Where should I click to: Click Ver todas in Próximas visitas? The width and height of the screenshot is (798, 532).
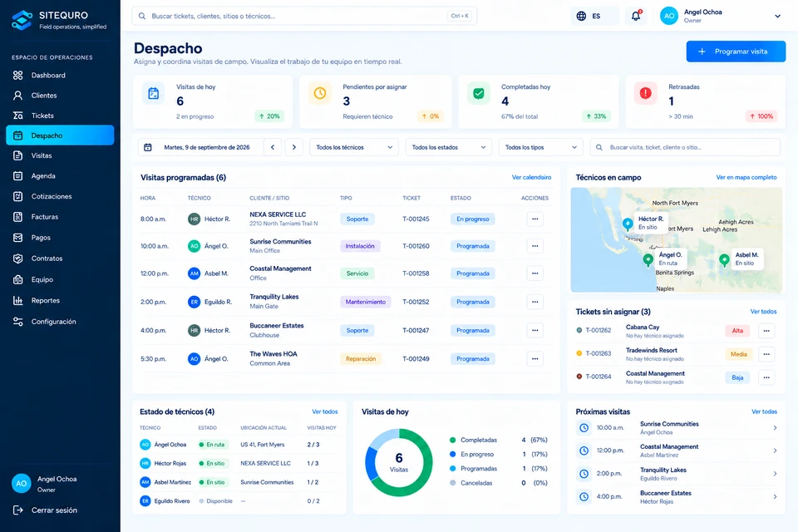[764, 411]
